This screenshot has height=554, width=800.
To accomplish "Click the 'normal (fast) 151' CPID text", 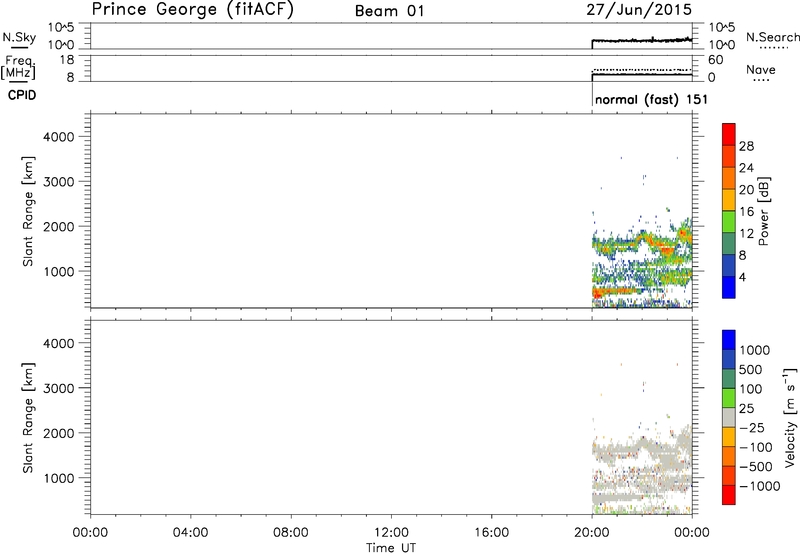I will point(652,99).
